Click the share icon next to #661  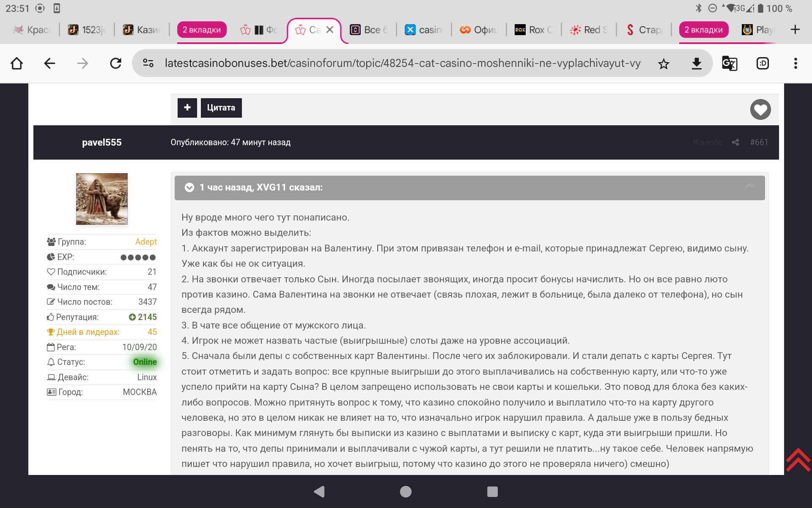point(735,142)
